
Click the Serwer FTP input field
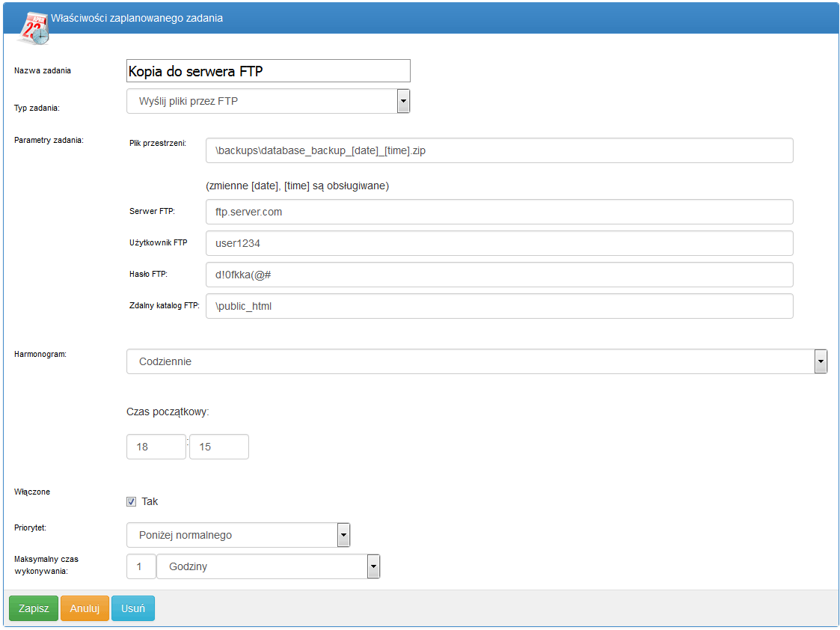point(499,212)
